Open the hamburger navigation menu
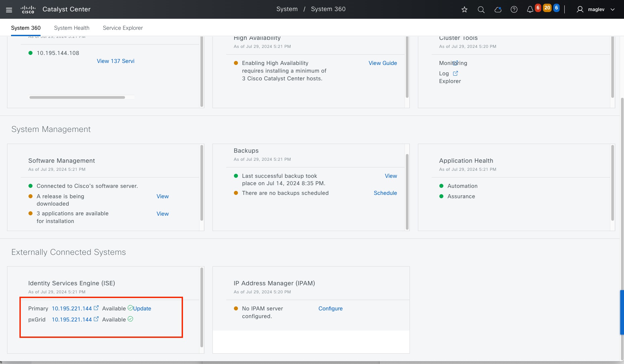 coord(9,10)
